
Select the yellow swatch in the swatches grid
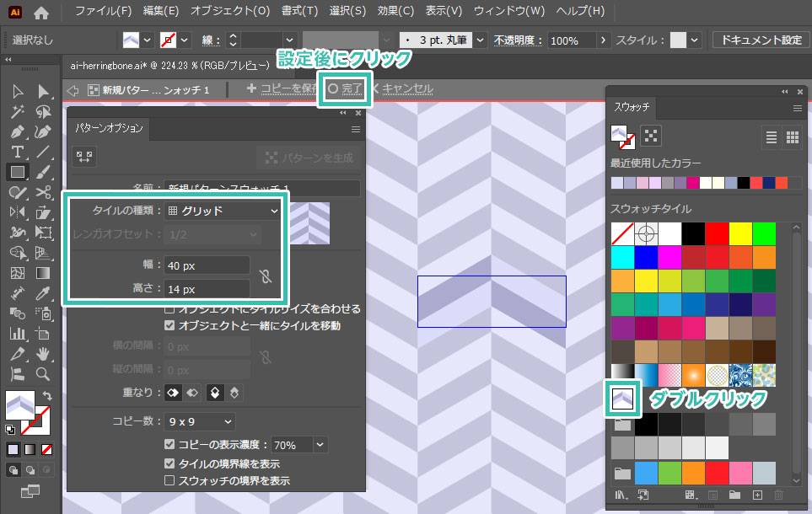pyautogui.click(x=739, y=232)
